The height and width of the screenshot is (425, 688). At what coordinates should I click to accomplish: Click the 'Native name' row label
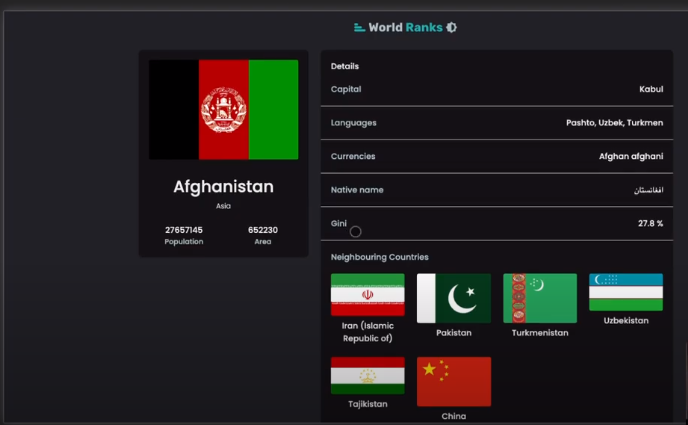(357, 190)
